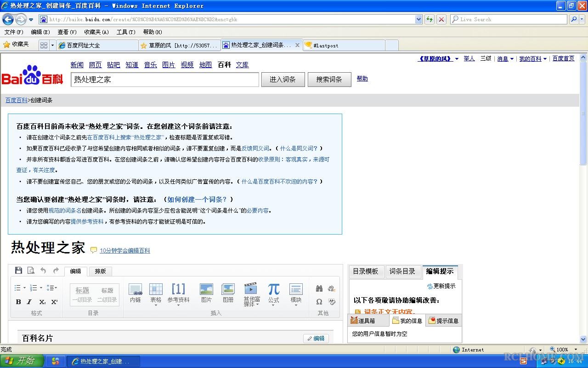
Task: Expand the 模块 module dropdown
Action: pos(296,305)
